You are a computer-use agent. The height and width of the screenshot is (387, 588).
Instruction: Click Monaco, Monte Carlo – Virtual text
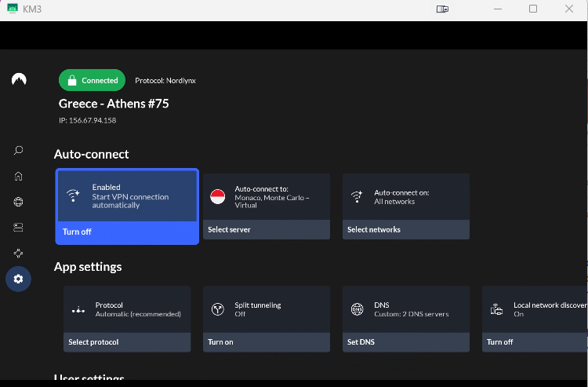pyautogui.click(x=272, y=201)
